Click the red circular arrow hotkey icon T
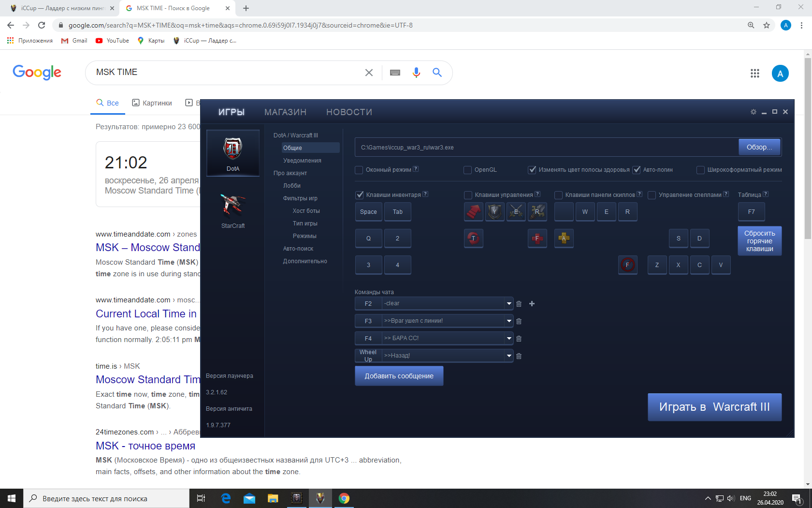Screen dimensions: 812x508 point(474,238)
